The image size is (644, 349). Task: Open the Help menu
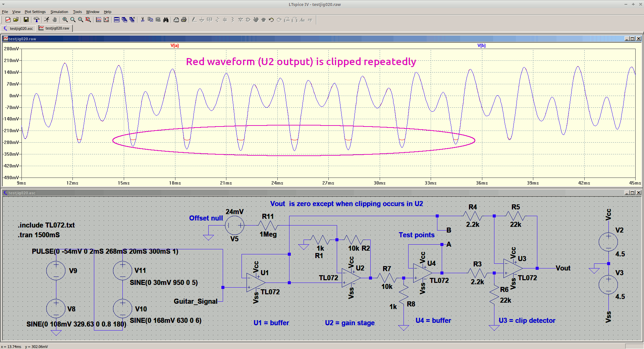tap(107, 12)
